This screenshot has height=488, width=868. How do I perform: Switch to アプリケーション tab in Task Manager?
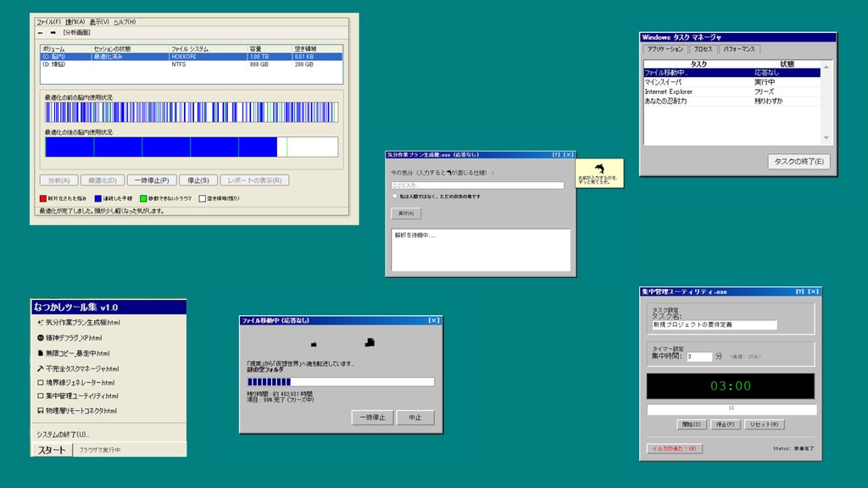point(665,49)
